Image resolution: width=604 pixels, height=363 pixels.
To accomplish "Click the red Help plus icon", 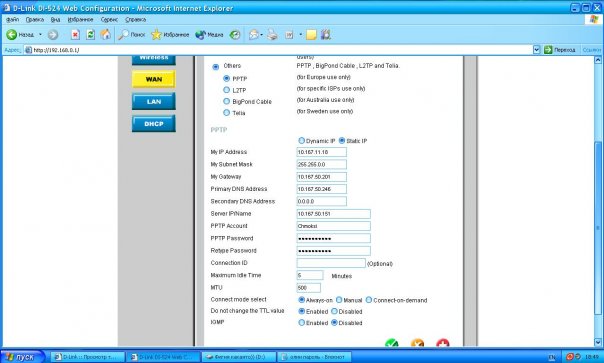I will coord(443,343).
